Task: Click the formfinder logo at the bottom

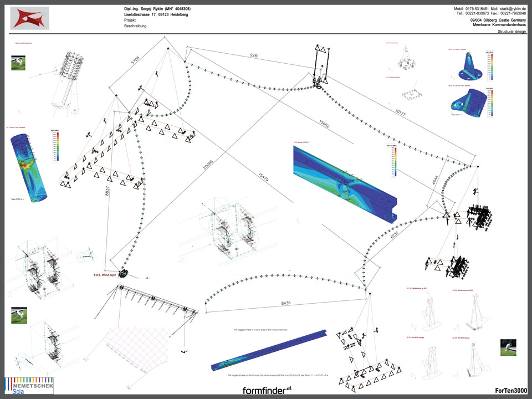Action: click(267, 390)
